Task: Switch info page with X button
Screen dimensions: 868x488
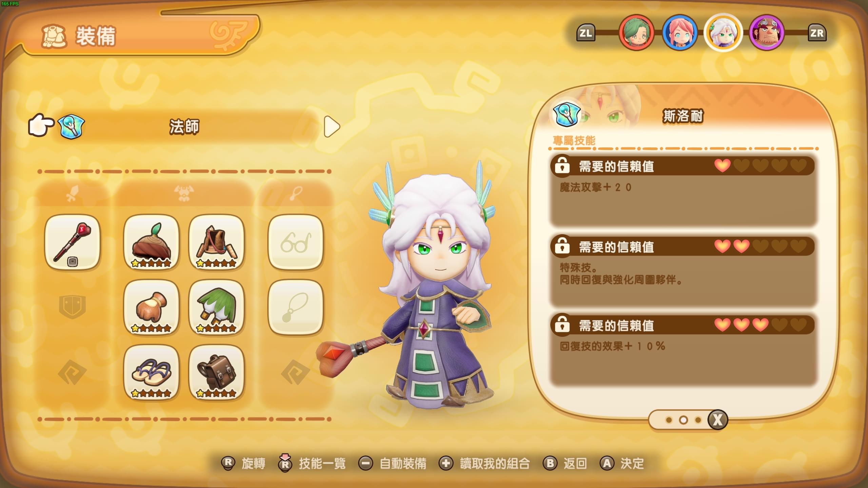Action: [717, 420]
